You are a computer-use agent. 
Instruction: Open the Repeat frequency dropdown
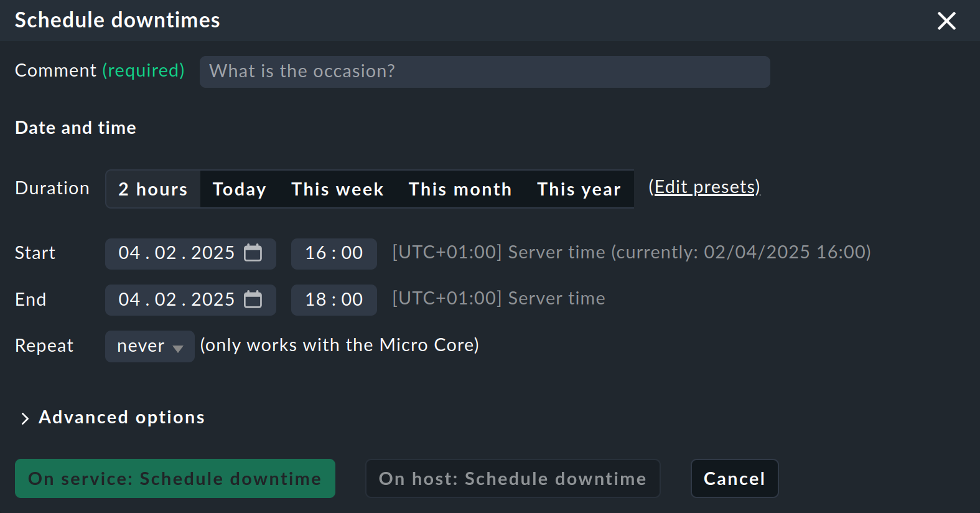[149, 346]
